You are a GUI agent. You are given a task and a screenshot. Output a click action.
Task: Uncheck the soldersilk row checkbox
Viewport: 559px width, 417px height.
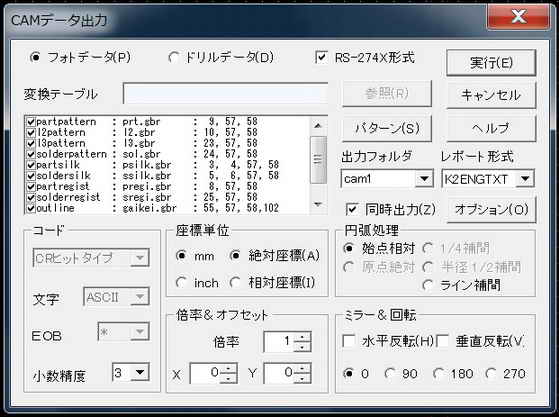pos(31,176)
